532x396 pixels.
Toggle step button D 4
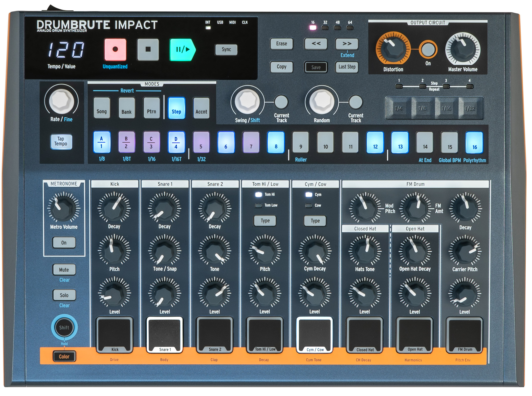(176, 142)
